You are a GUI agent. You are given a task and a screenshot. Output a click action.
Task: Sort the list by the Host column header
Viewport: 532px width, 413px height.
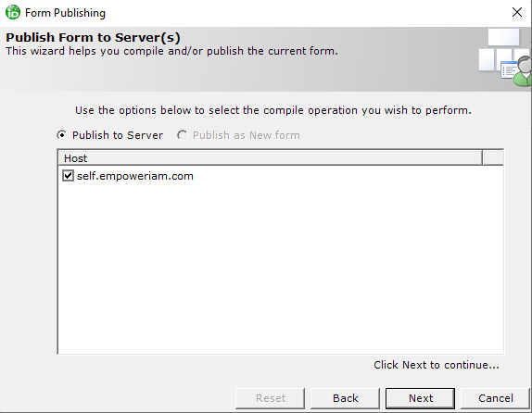click(271, 158)
